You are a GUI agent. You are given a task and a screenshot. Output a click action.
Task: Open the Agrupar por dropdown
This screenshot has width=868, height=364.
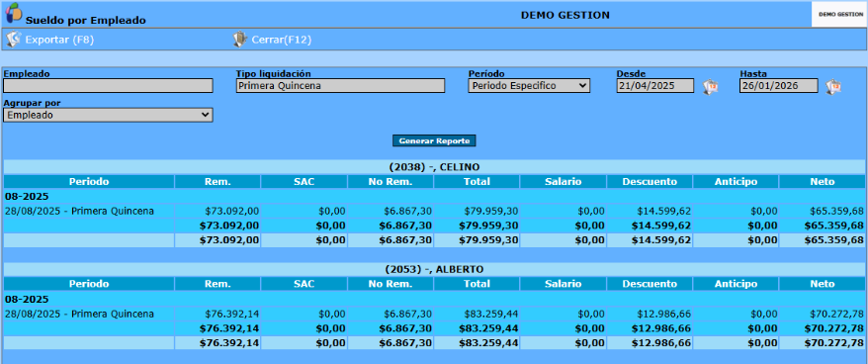pyautogui.click(x=108, y=115)
